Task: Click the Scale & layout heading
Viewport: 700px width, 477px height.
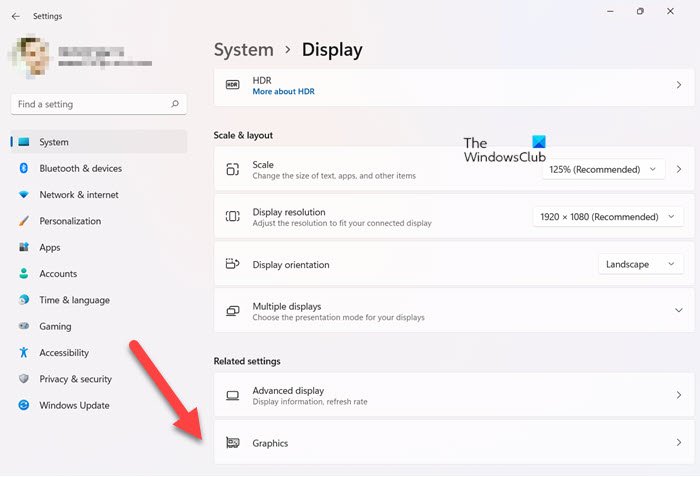Action: [x=243, y=135]
